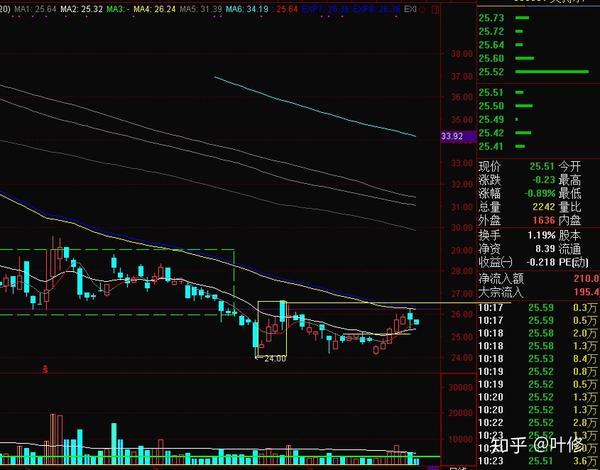Screen dimensions: 600x470
Task: Click the 30000 volume axis label
Action: pos(460,388)
